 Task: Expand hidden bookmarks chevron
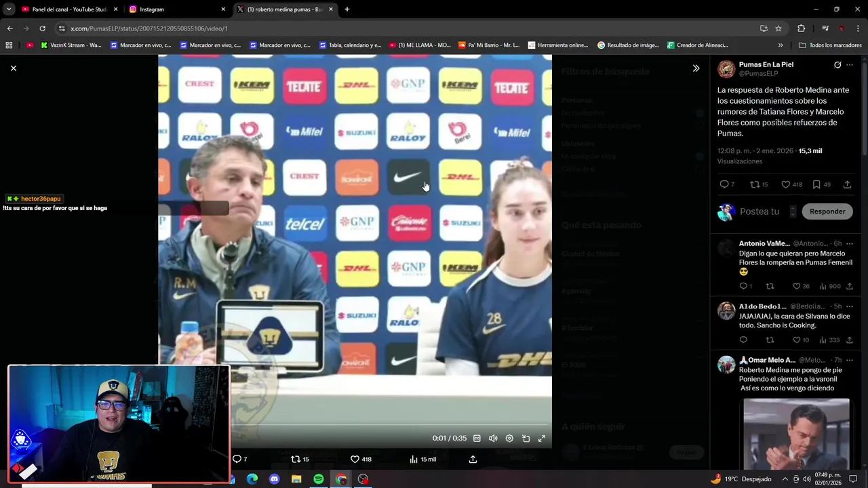click(x=781, y=45)
